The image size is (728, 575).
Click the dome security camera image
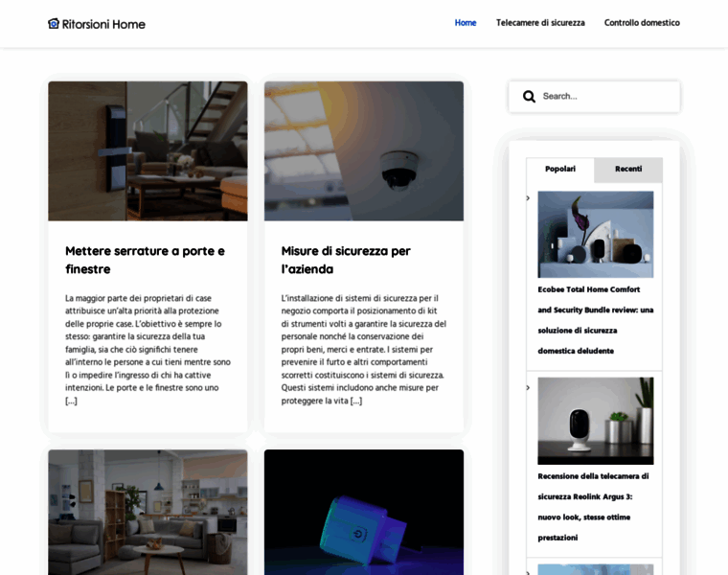click(364, 151)
